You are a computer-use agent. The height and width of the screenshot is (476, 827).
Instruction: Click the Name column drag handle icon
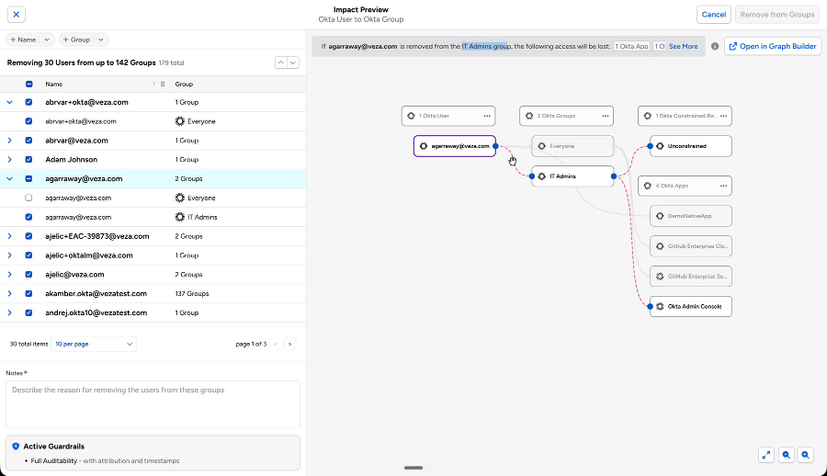click(x=162, y=84)
